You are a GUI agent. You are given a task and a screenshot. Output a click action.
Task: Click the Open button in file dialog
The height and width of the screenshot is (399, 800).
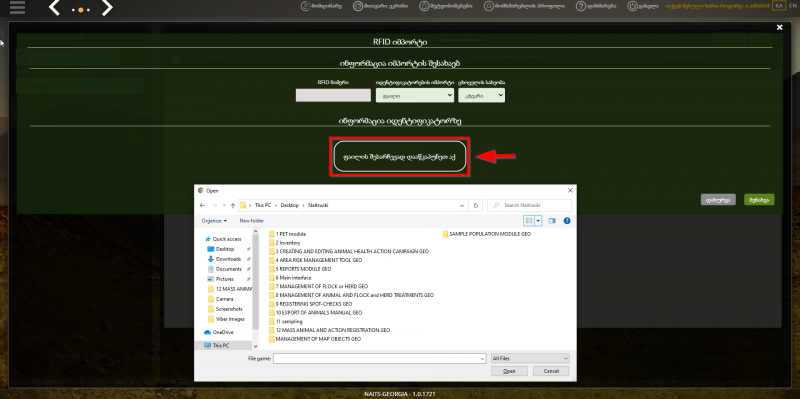point(509,371)
